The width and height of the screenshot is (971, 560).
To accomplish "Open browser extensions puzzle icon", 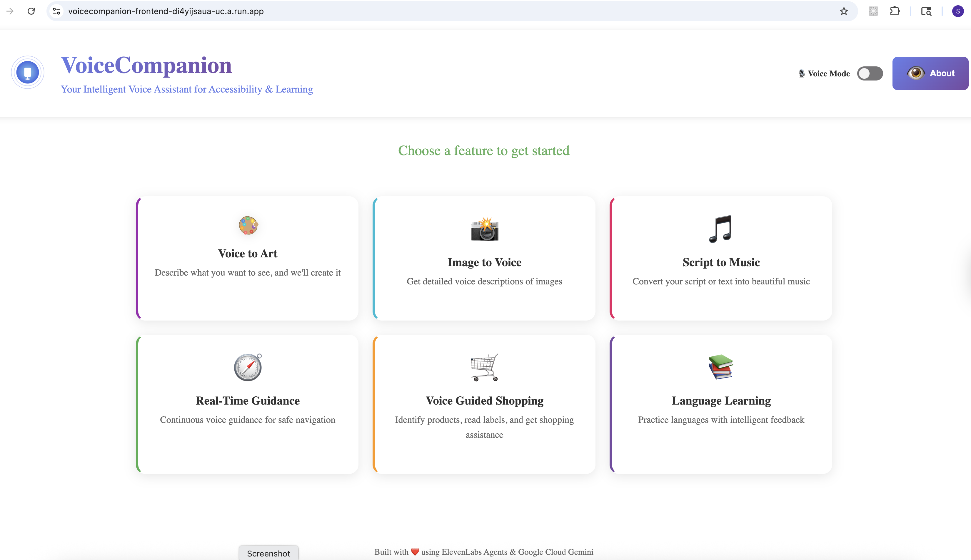I will [895, 11].
